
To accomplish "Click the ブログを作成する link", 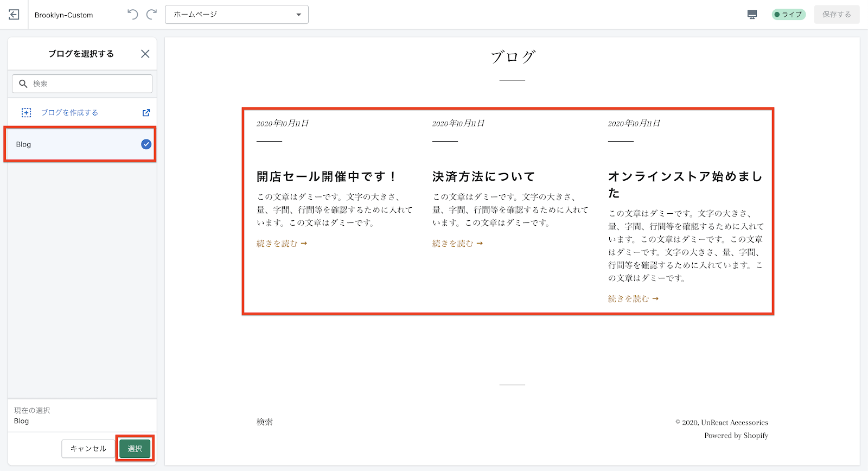I will 69,112.
